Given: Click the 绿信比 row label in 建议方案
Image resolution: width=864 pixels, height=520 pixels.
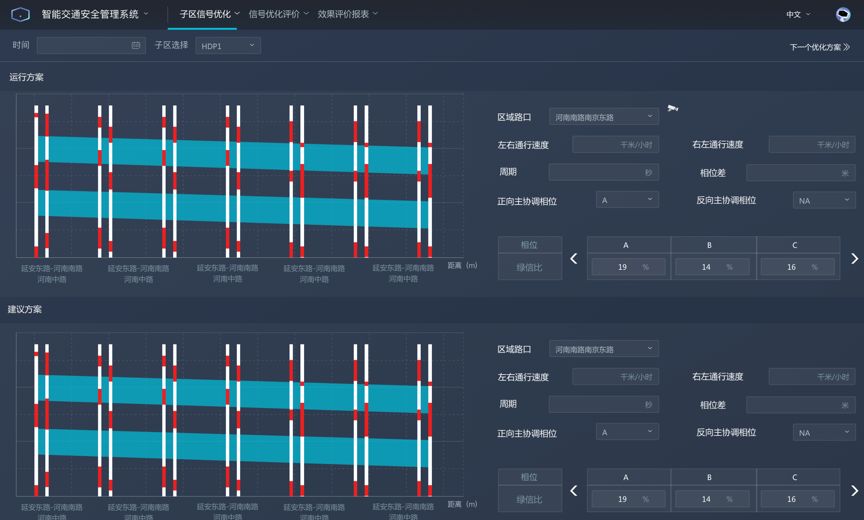Looking at the screenshot, I should tap(530, 500).
